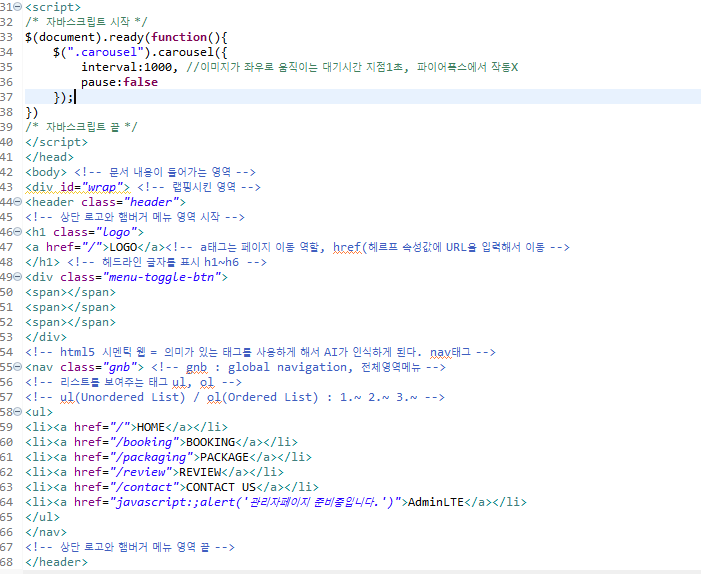Screen dimensions: 701x574
Task: Click the 'CONTACT US' list item text
Action: [221, 487]
